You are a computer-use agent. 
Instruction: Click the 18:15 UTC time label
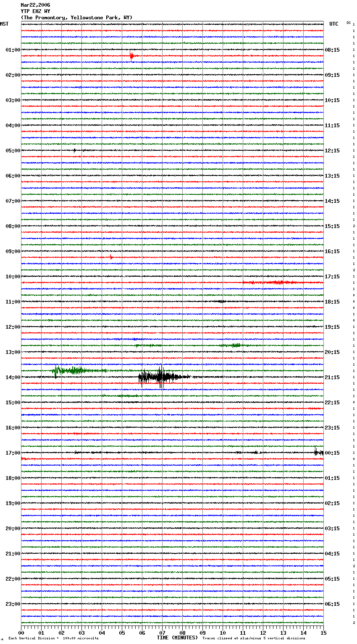click(332, 302)
